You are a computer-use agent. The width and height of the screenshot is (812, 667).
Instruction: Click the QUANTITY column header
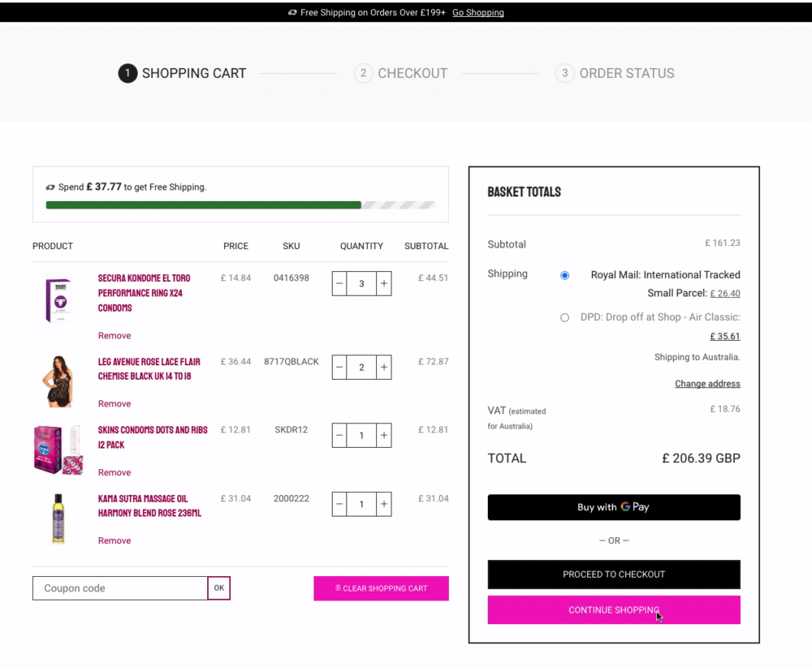361,247
